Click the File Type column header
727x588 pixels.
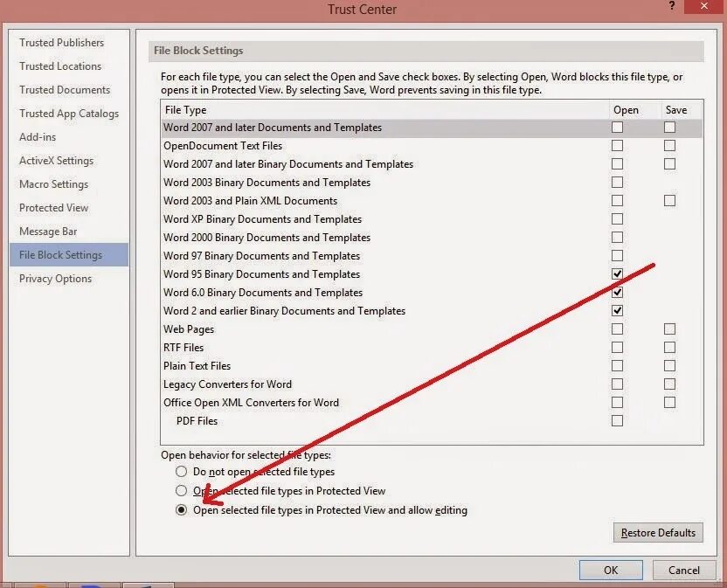point(186,110)
